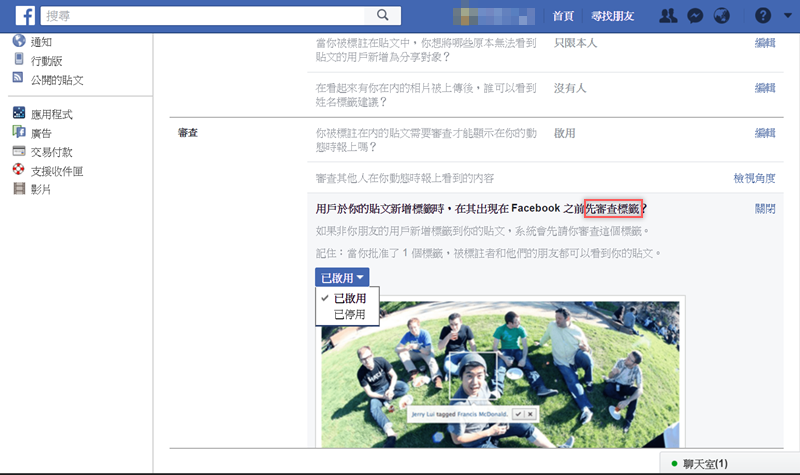800x475 pixels.
Task: Edit the 只限本人 audience setting row
Action: pyautogui.click(x=765, y=43)
